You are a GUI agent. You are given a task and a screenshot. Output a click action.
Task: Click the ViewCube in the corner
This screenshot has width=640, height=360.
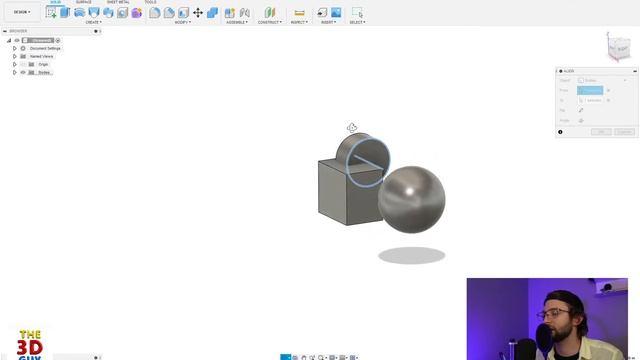[619, 48]
